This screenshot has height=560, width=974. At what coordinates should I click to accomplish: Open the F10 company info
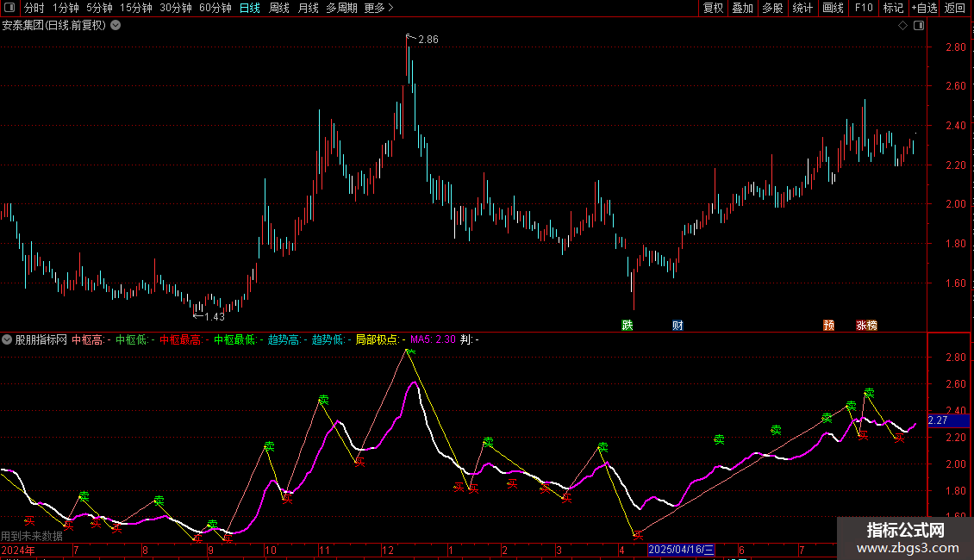pos(864,8)
